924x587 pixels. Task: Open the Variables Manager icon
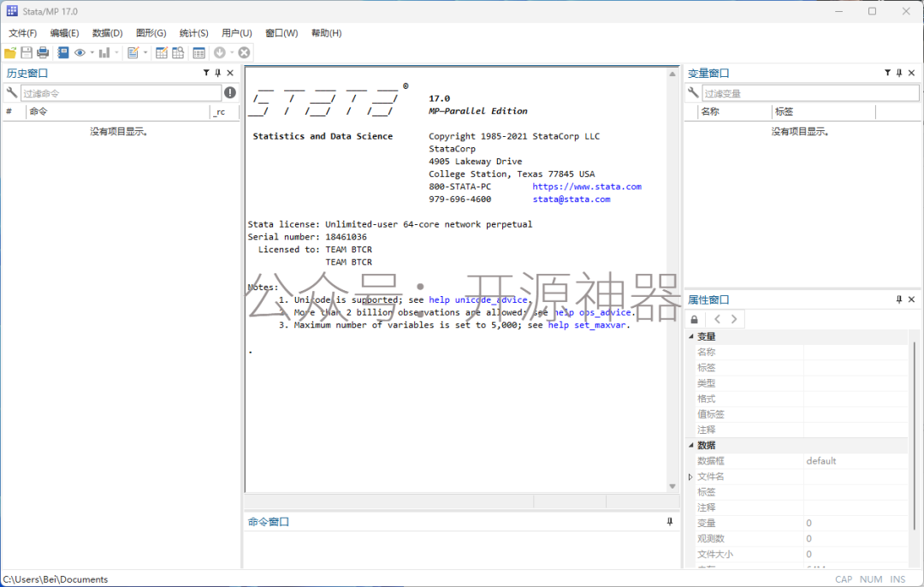[x=199, y=53]
